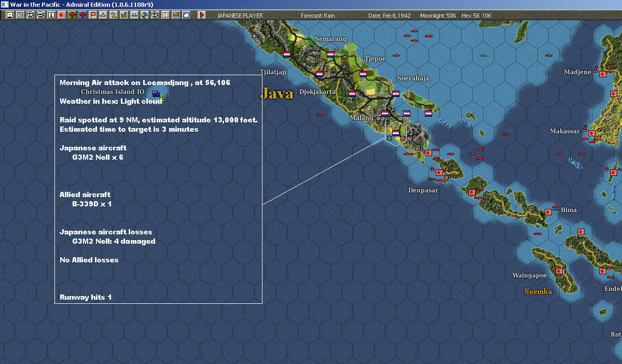This screenshot has height=364, width=622.
Task: Click red unit marker in highlighted hex
Action: tap(403, 138)
